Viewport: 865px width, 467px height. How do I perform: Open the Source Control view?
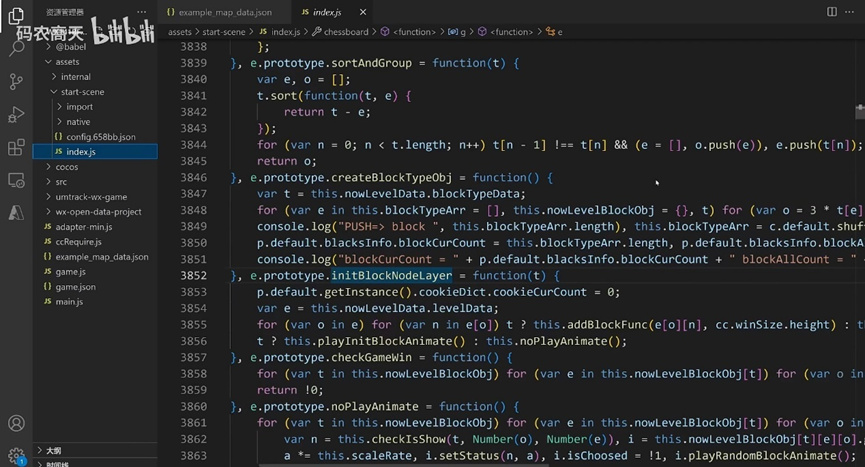click(x=16, y=81)
